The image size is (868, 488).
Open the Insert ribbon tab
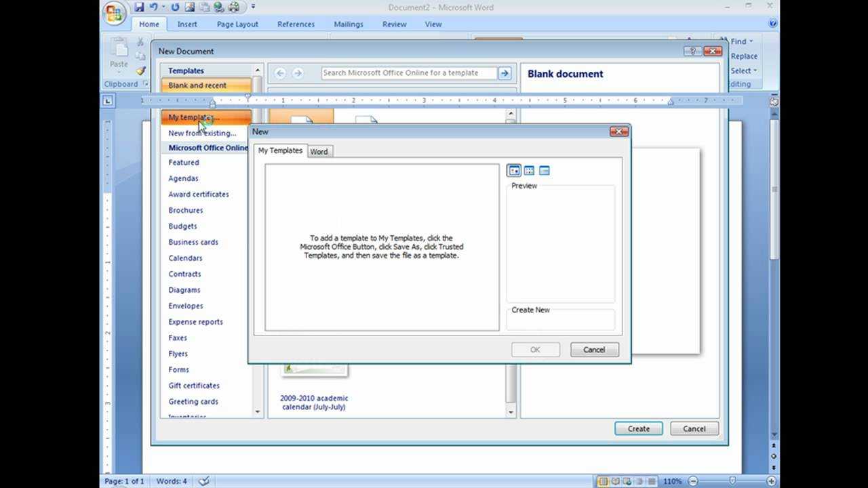pyautogui.click(x=187, y=24)
